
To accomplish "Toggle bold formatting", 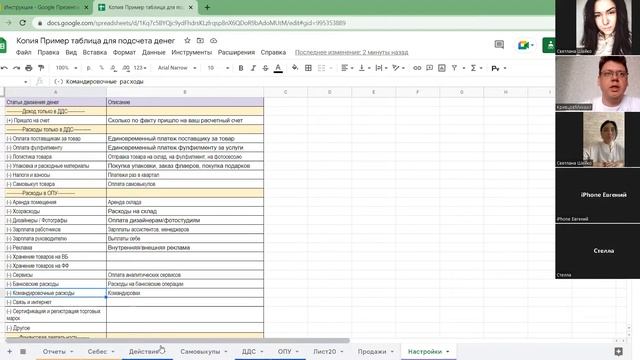I will pos(241,68).
